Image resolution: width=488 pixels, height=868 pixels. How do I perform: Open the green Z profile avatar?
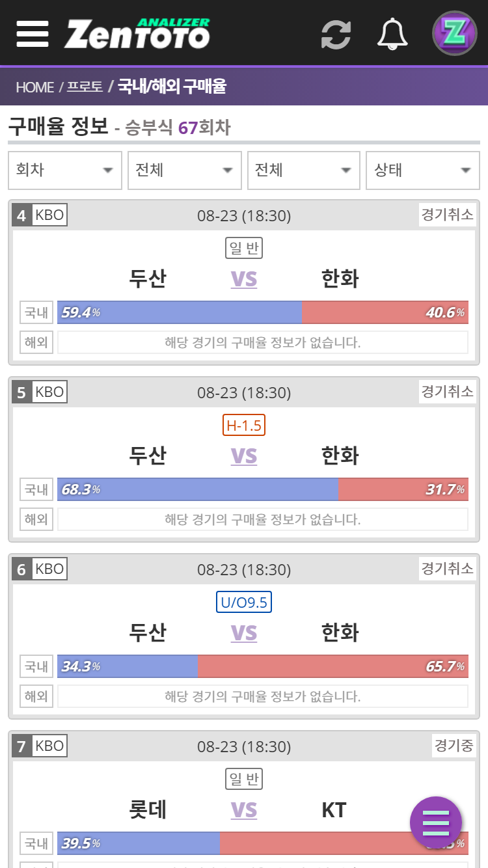click(455, 33)
